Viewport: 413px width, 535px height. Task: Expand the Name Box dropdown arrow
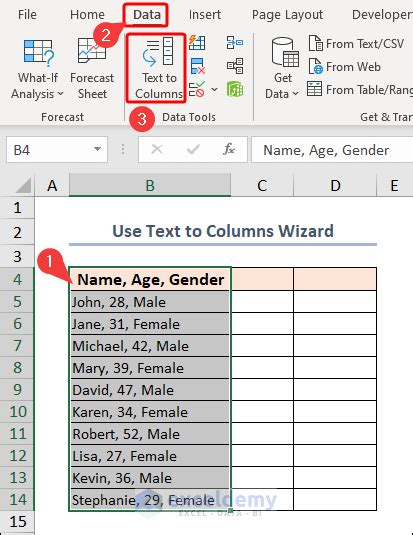(x=97, y=149)
